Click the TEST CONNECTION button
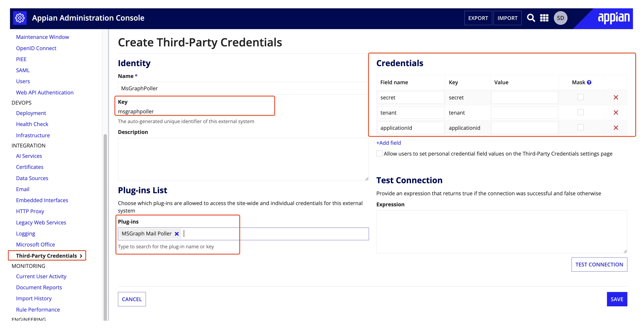This screenshot has width=644, height=329. (x=599, y=265)
